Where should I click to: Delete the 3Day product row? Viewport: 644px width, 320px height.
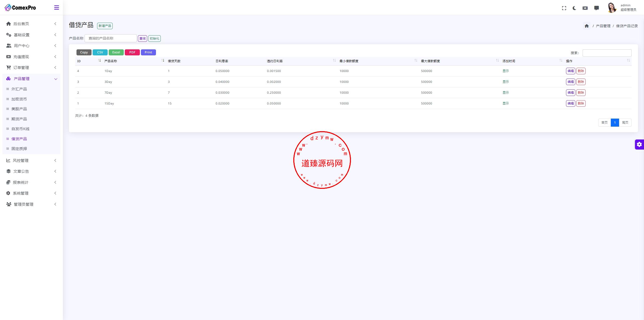coord(581,82)
